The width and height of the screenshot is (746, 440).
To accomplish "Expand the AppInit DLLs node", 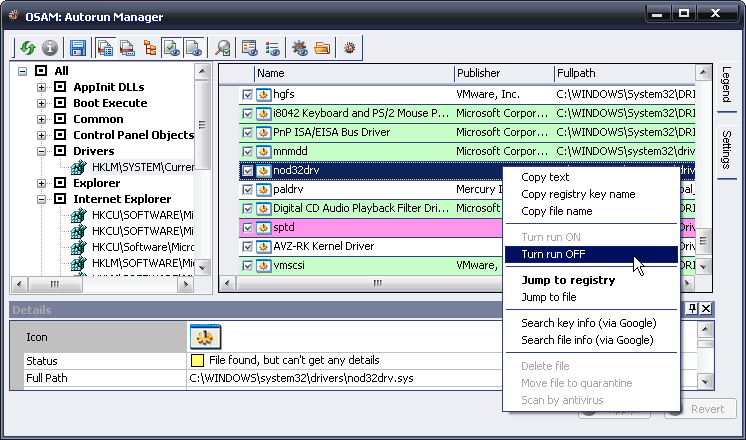I will click(x=41, y=87).
